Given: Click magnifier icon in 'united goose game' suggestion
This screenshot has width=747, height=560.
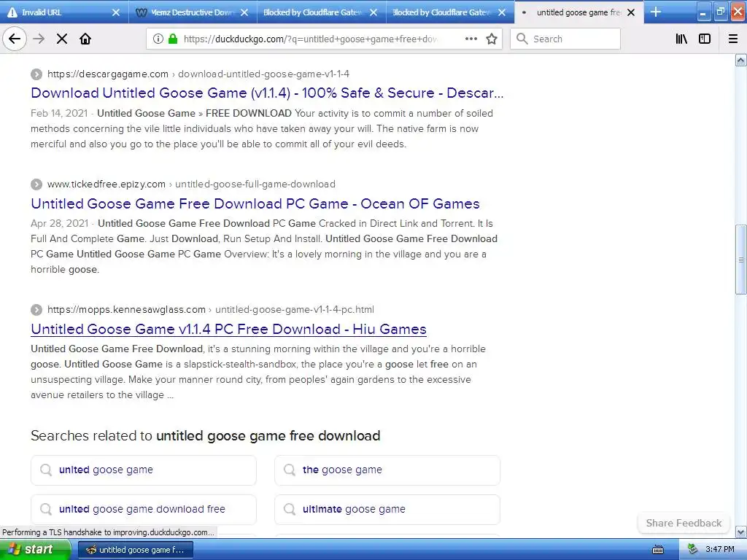Looking at the screenshot, I should click(x=46, y=470).
